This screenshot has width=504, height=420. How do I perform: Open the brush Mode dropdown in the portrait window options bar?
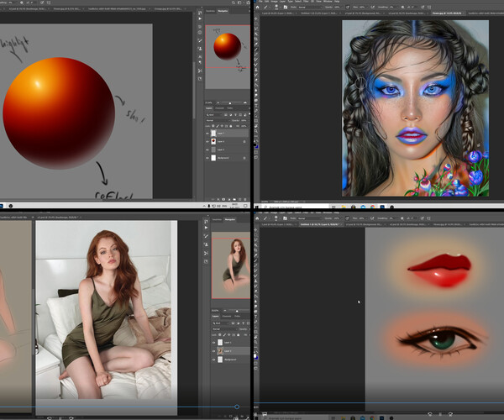(x=309, y=7)
